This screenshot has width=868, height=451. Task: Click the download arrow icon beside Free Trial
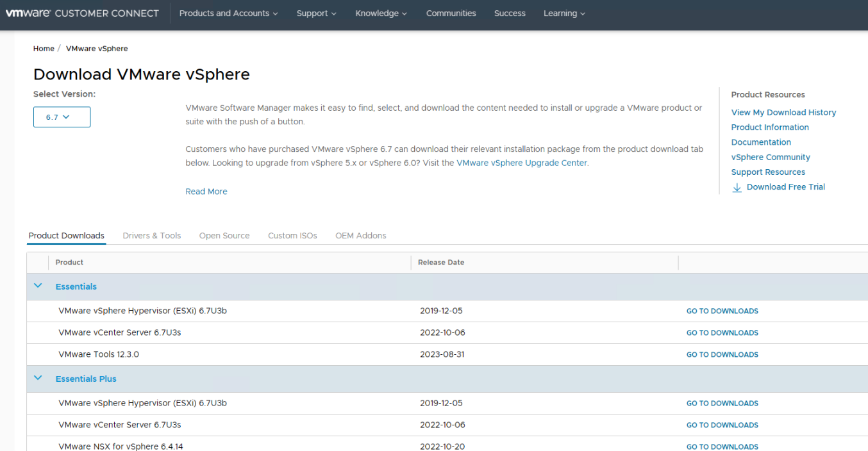click(x=737, y=188)
